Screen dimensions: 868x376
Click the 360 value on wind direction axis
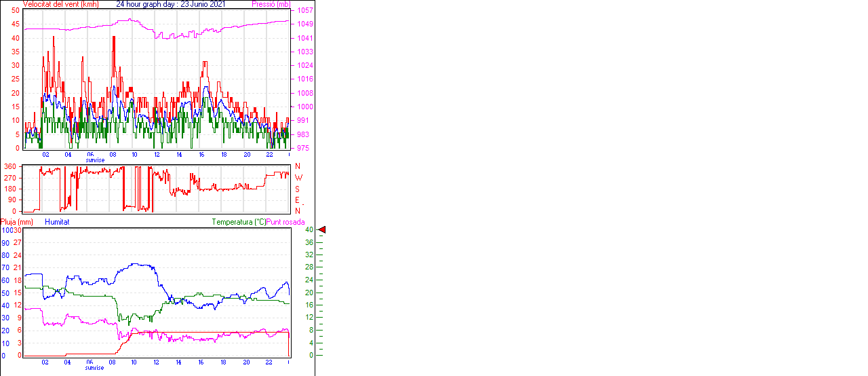(x=10, y=166)
